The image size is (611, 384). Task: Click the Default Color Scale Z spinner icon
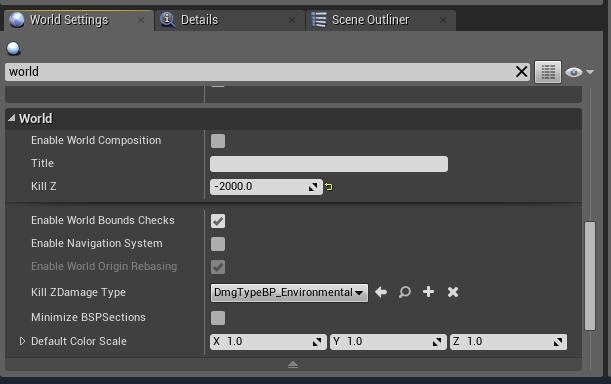(558, 342)
